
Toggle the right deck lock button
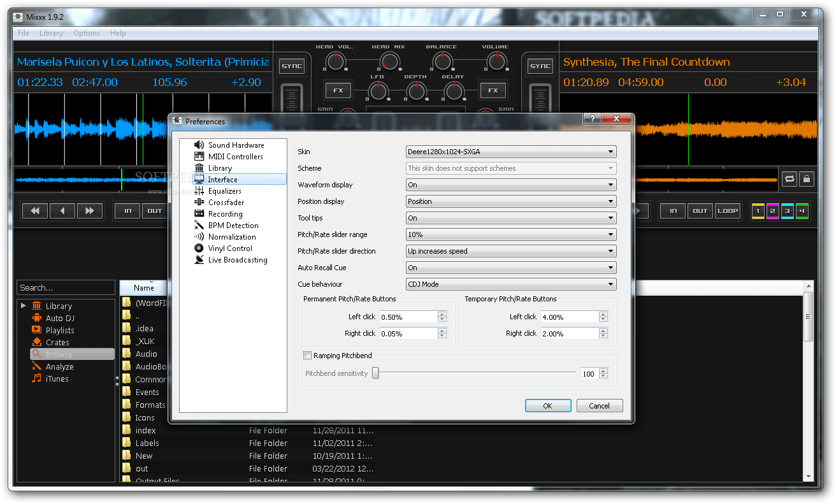pyautogui.click(x=807, y=179)
